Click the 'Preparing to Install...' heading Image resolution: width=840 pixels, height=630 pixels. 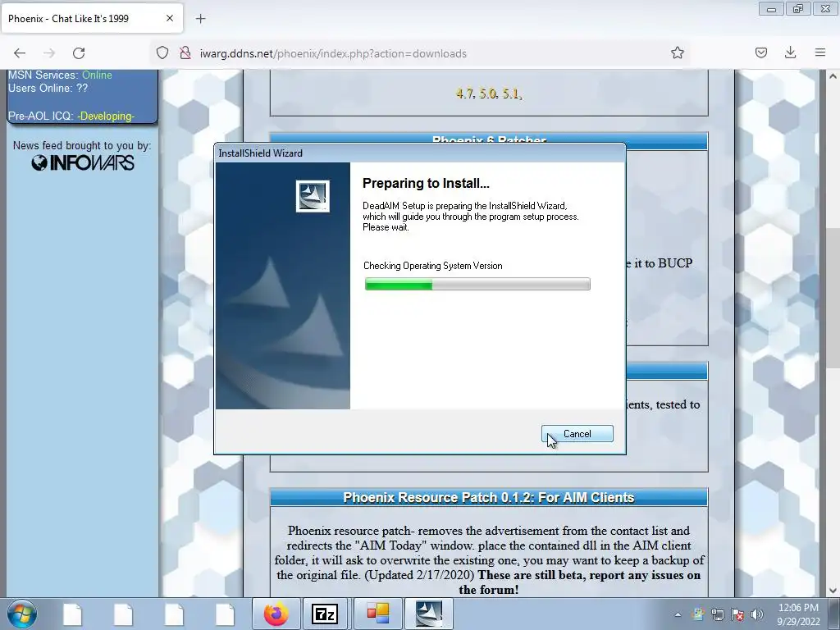tap(426, 183)
